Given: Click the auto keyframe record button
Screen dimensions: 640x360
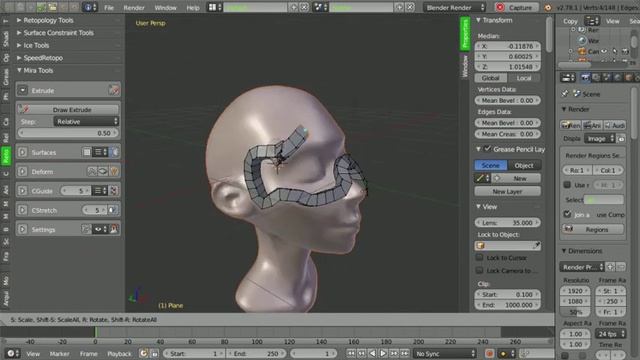Looking at the screenshot, I should click(x=489, y=353).
